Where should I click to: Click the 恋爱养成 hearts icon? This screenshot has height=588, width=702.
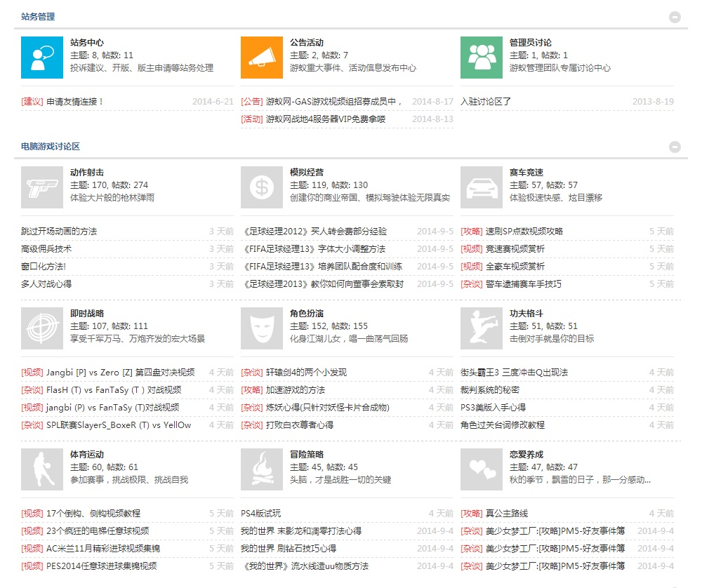482,469
